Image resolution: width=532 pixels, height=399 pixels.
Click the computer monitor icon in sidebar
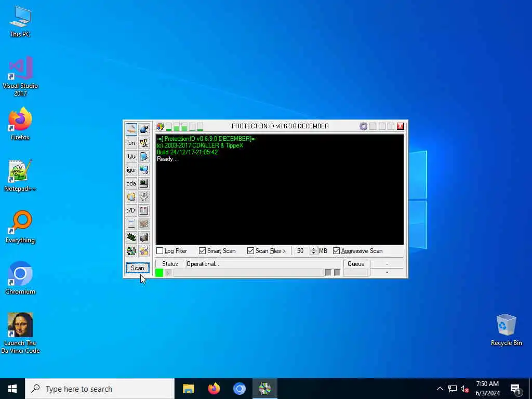coord(144,183)
